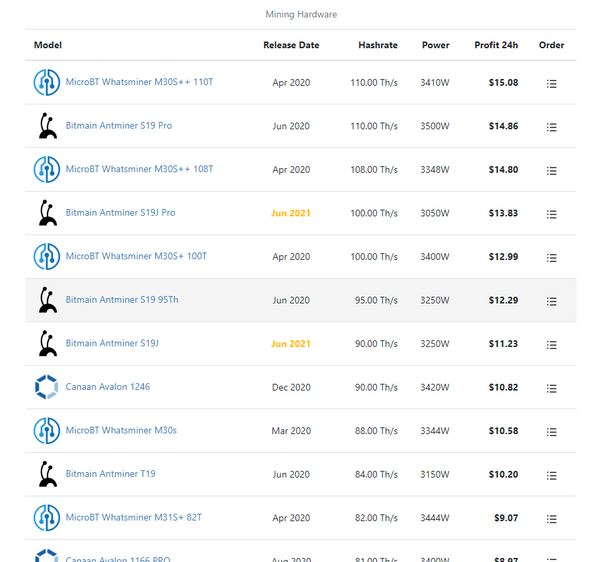600x562 pixels.
Task: Select the $10.82 profit value
Action: coord(503,388)
